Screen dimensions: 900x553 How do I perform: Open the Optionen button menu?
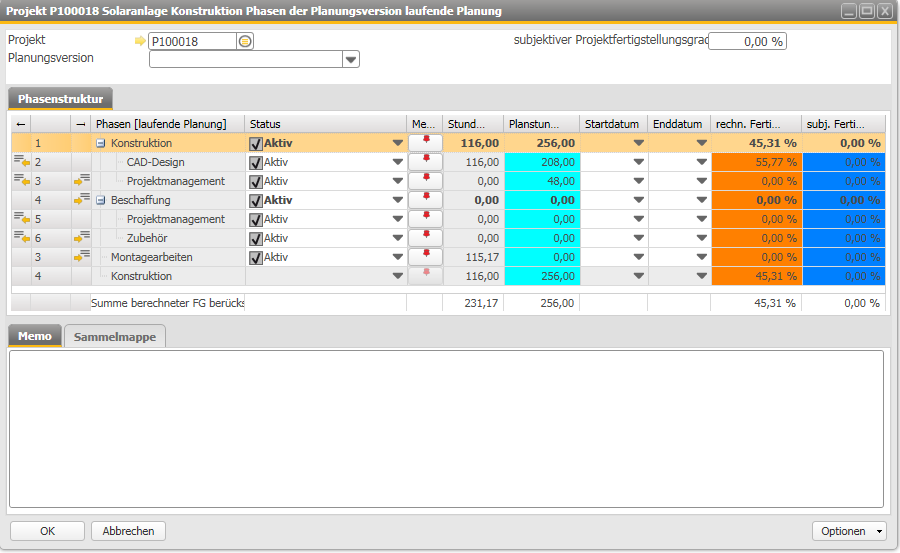click(849, 531)
